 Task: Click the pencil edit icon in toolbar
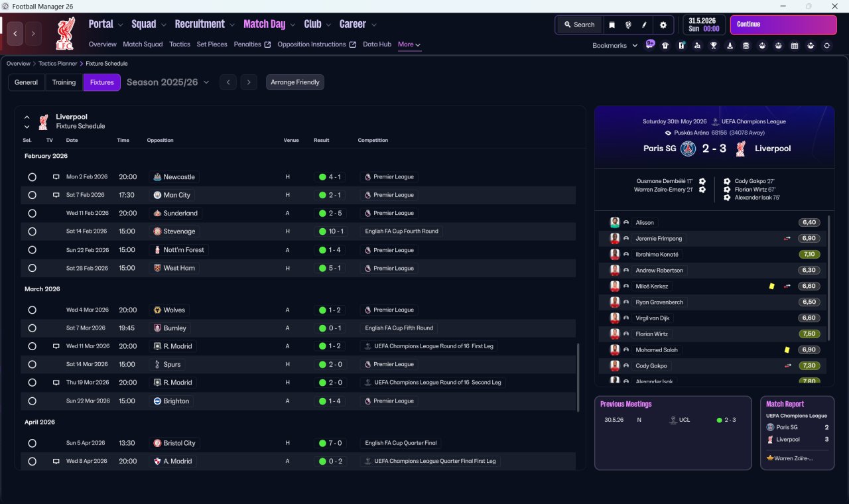point(644,25)
